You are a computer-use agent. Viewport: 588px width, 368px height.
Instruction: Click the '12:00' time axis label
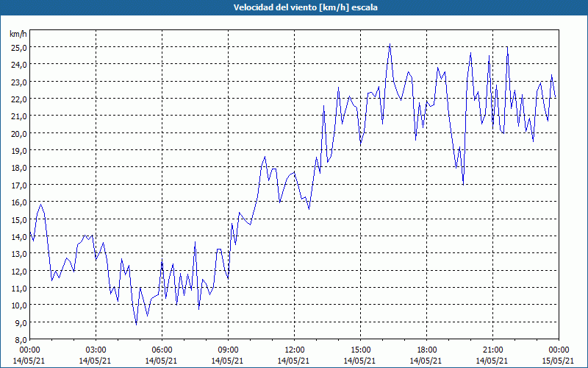pos(295,350)
